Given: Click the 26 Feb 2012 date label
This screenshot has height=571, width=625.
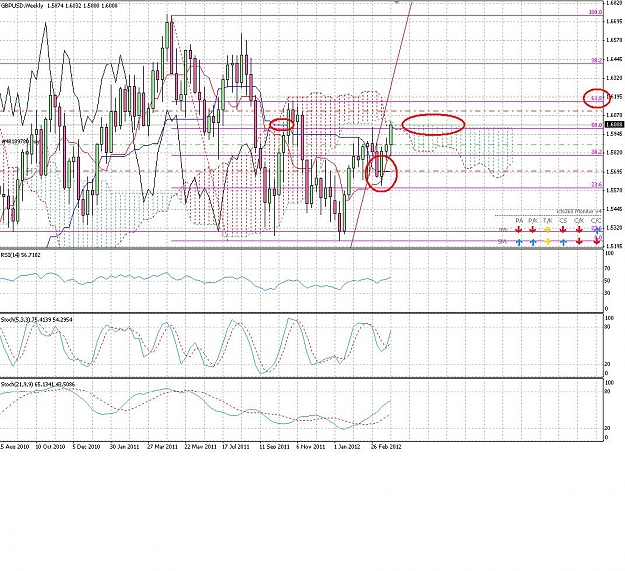Looking at the screenshot, I should 386,447.
